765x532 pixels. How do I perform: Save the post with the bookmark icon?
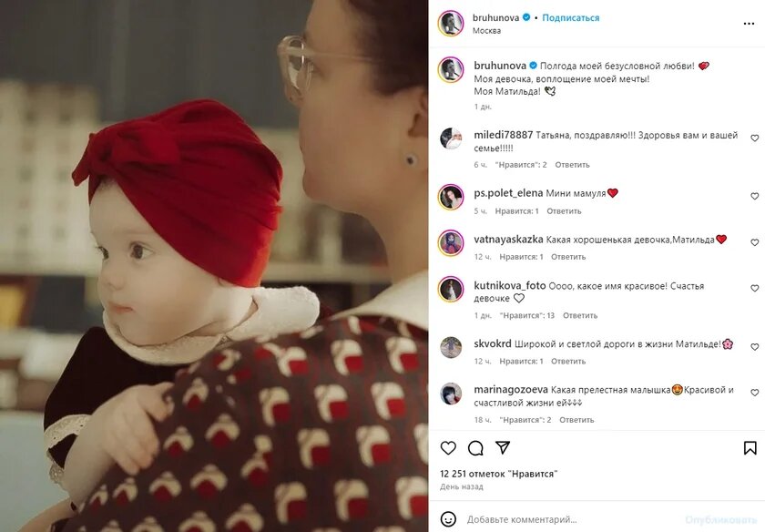(x=750, y=448)
